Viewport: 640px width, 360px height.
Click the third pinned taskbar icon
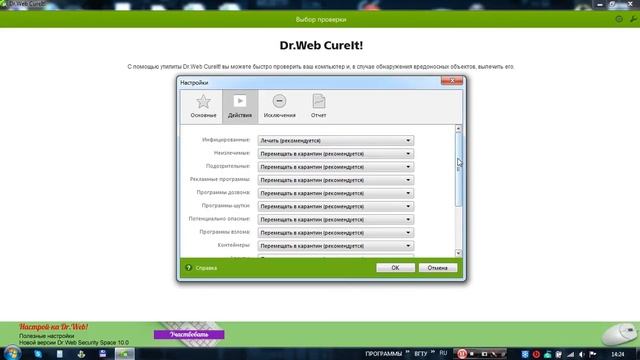pyautogui.click(x=81, y=354)
